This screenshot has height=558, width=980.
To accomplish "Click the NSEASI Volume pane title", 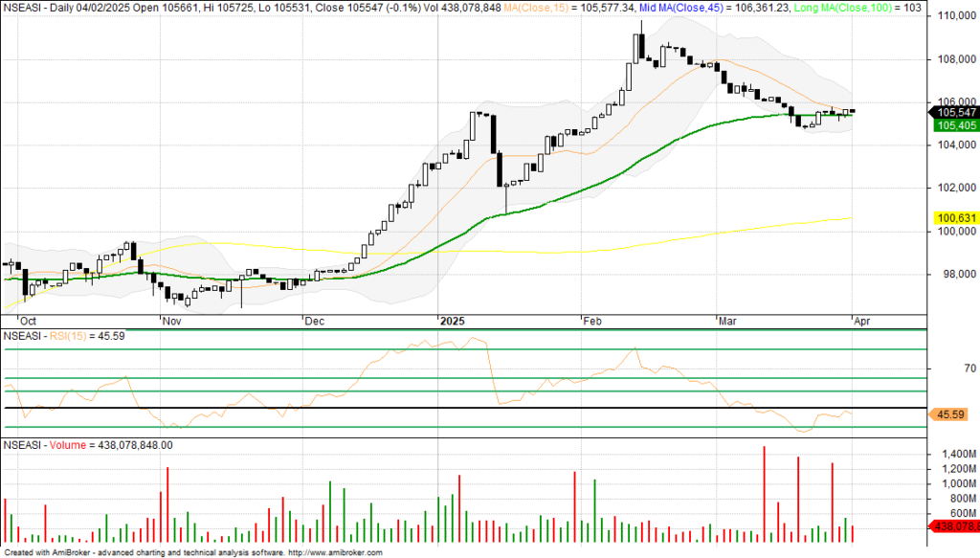I will tap(88, 445).
